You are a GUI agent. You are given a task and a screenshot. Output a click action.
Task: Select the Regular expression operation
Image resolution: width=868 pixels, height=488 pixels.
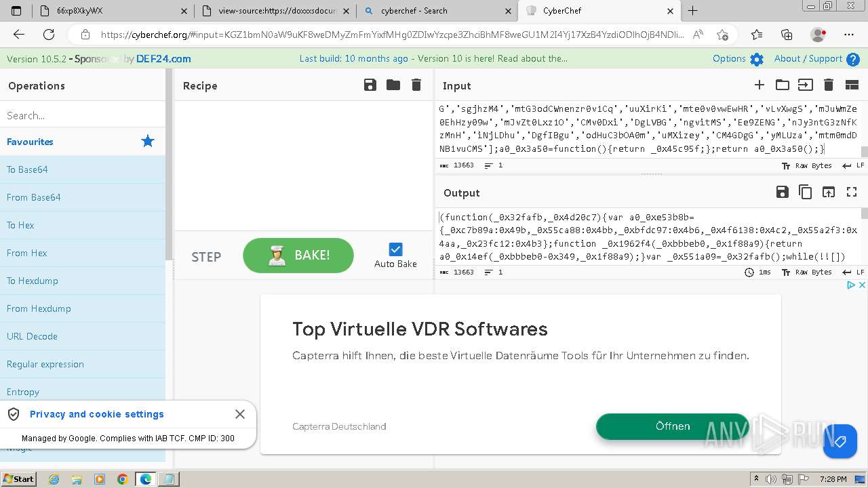(83, 364)
